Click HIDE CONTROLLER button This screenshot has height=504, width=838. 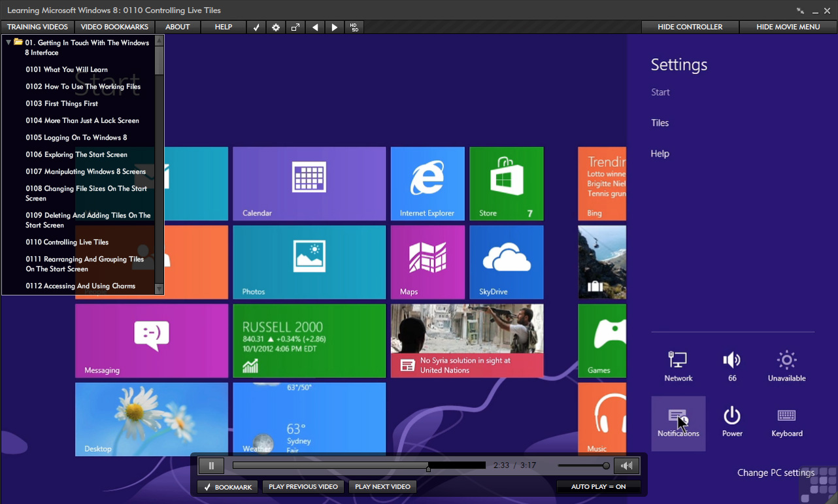click(x=690, y=27)
